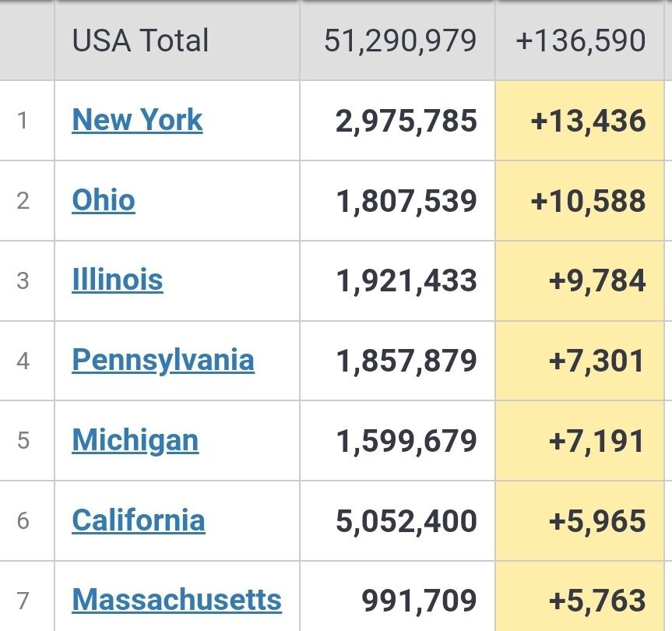The width and height of the screenshot is (672, 631).
Task: Select Michigan new cases +7,191
Action: pyautogui.click(x=596, y=441)
